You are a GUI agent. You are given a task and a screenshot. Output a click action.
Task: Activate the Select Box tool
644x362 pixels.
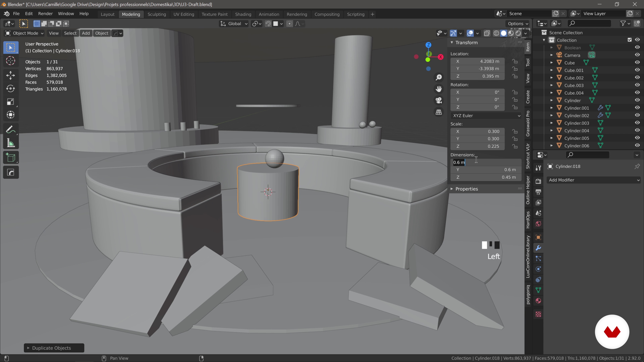pyautogui.click(x=11, y=47)
